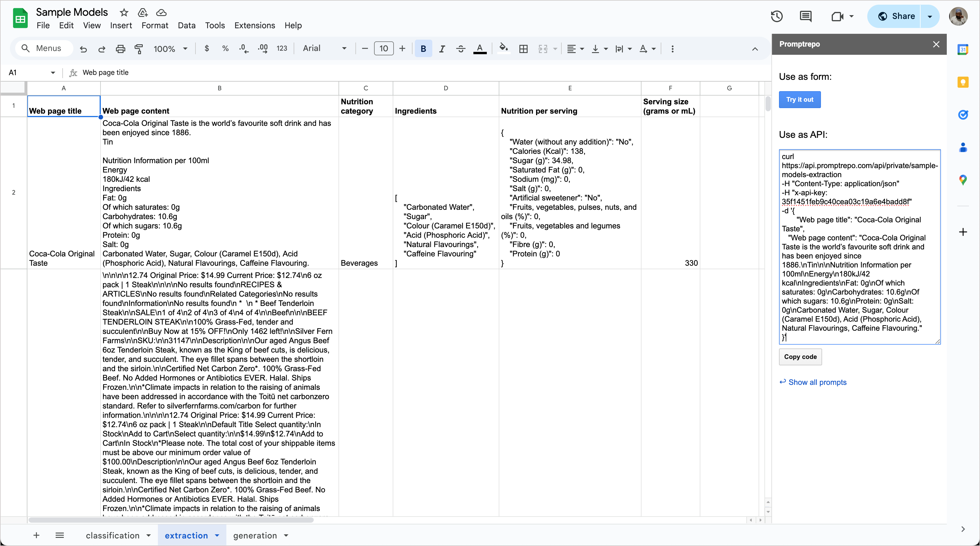The height and width of the screenshot is (546, 980).
Task: Decrease font size minus button
Action: [x=364, y=49]
